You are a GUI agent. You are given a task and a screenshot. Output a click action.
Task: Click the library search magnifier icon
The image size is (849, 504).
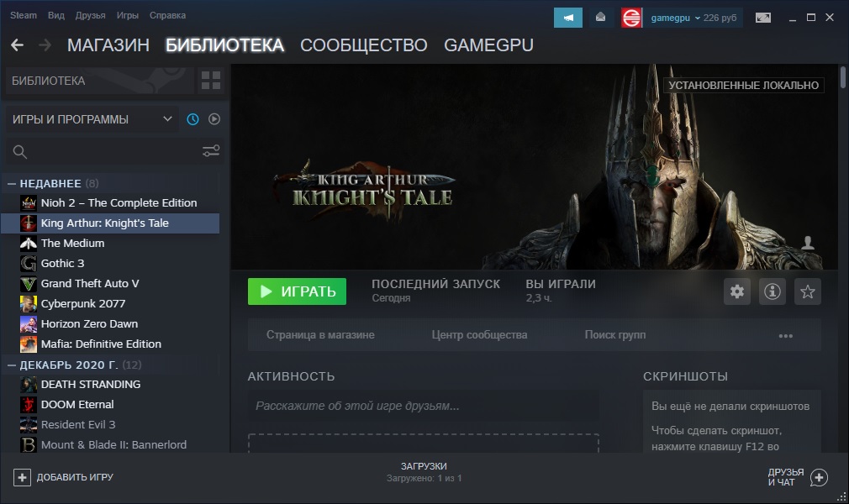[20, 151]
